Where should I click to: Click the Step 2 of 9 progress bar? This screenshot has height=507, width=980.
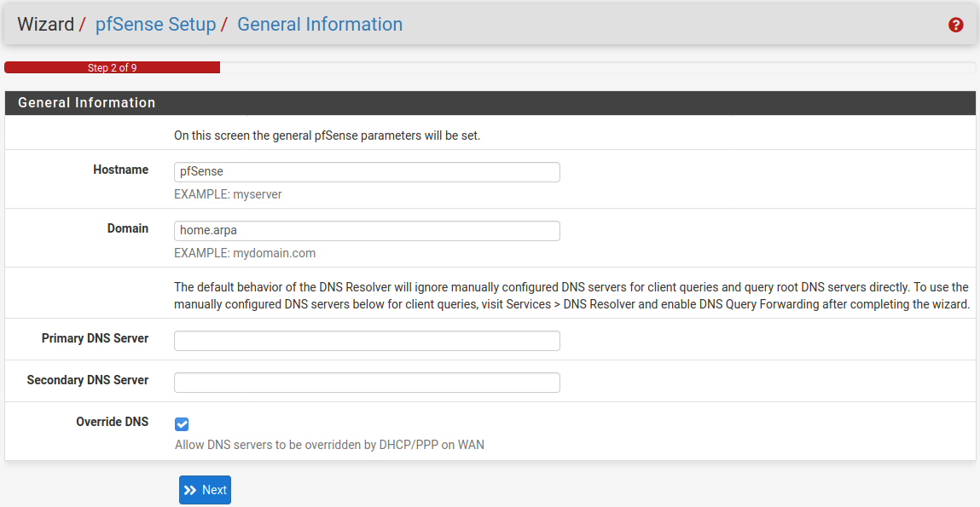click(113, 66)
